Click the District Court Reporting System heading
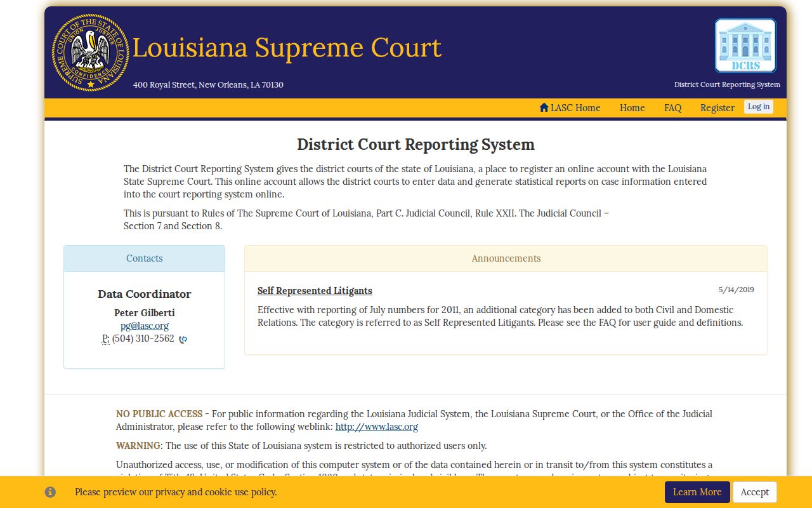This screenshot has height=508, width=812. tap(416, 145)
